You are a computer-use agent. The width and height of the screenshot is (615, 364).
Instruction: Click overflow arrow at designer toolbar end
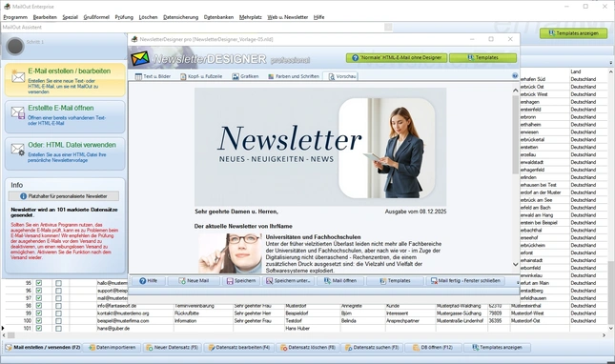[518, 282]
